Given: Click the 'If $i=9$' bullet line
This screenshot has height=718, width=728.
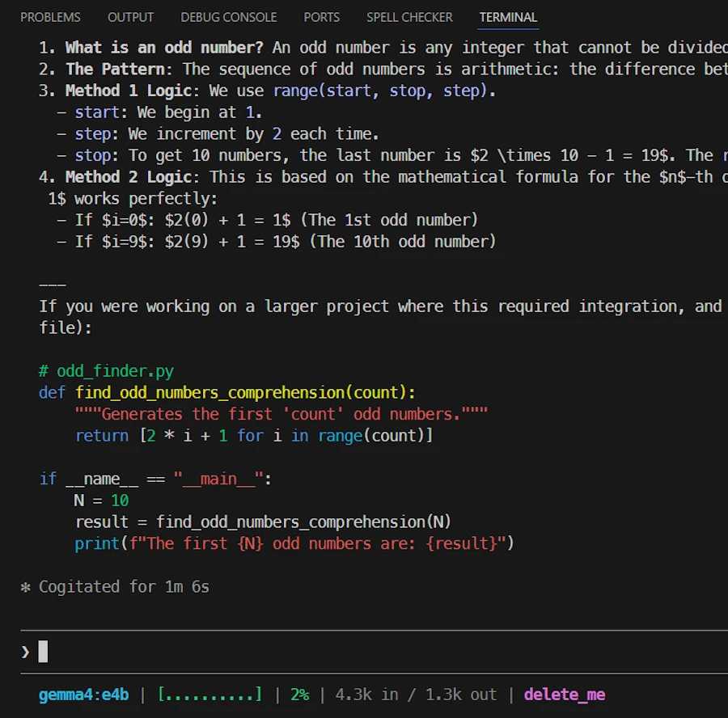Looking at the screenshot, I should point(277,242).
